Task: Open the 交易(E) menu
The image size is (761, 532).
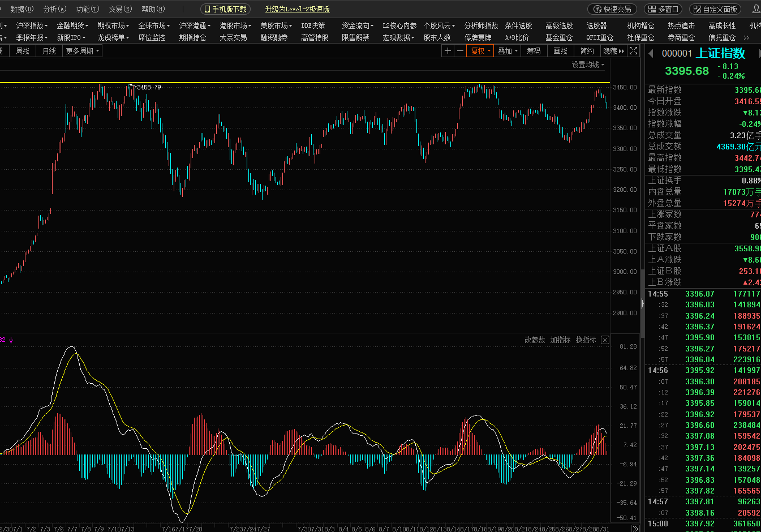Action: click(121, 9)
